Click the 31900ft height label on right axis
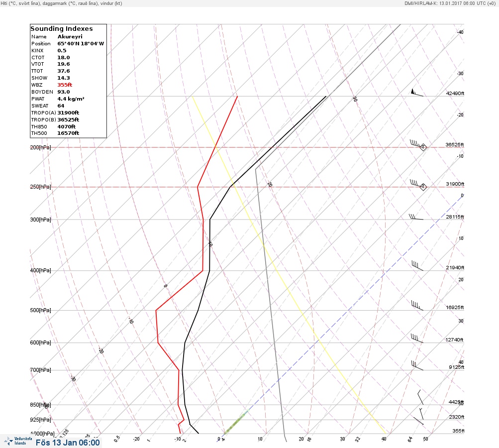499x448 pixels. point(455,184)
